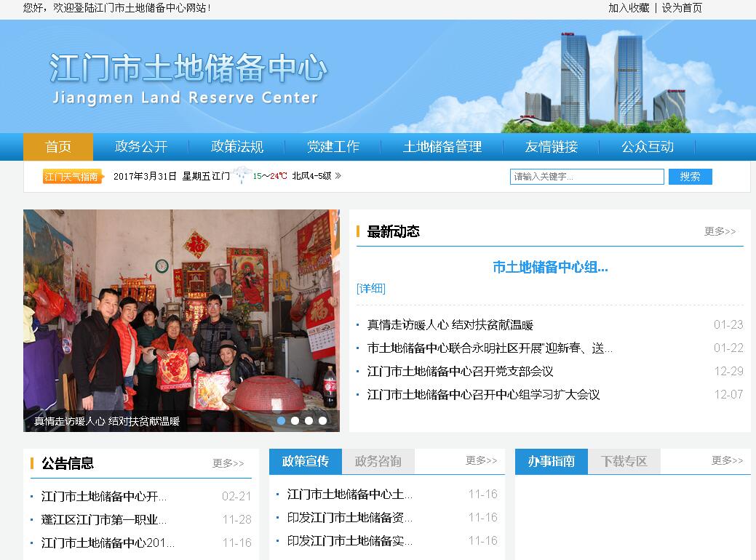
Task: Open news 召开中心组学习扩大会议
Action: [x=483, y=395]
